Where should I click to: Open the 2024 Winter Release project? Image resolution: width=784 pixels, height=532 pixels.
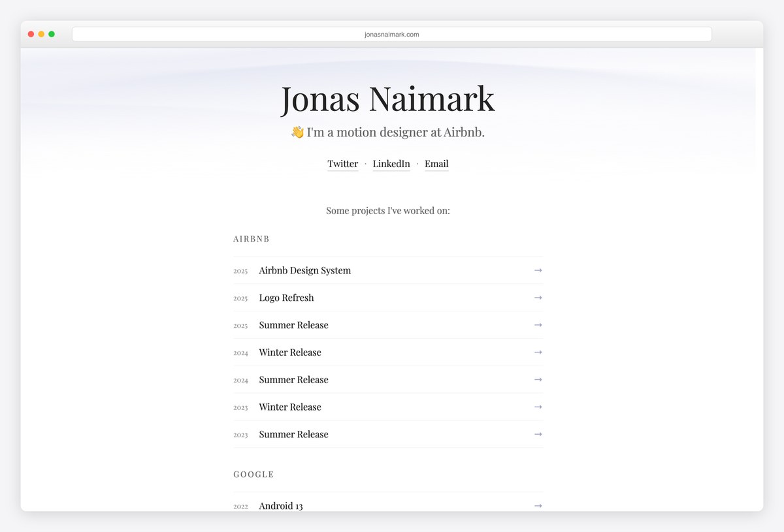click(x=388, y=352)
